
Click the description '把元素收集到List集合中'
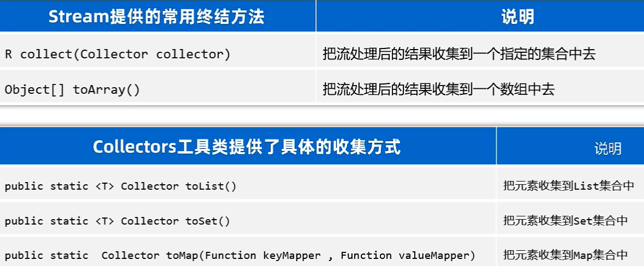(x=569, y=186)
